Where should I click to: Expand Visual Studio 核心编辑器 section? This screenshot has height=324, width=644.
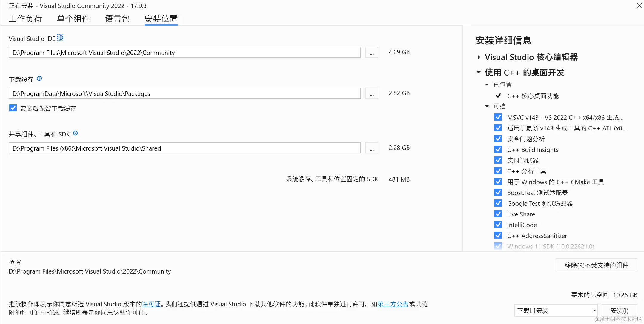(479, 57)
